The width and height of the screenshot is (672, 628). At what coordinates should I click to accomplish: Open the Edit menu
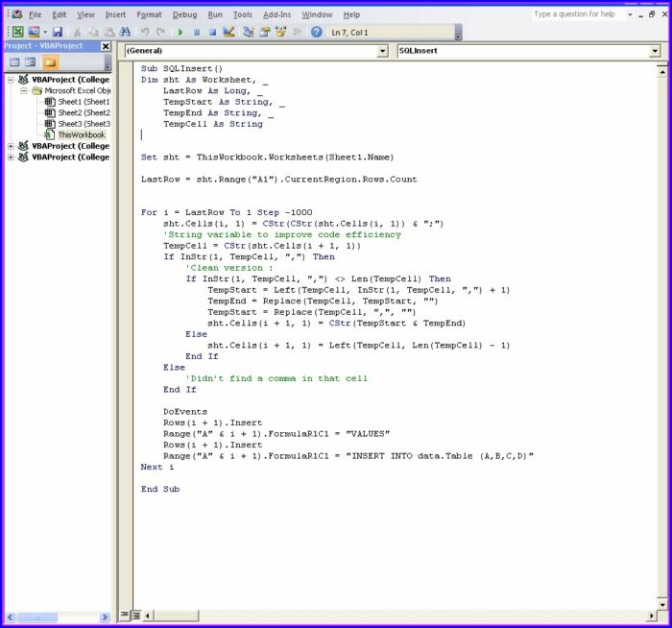pyautogui.click(x=60, y=14)
